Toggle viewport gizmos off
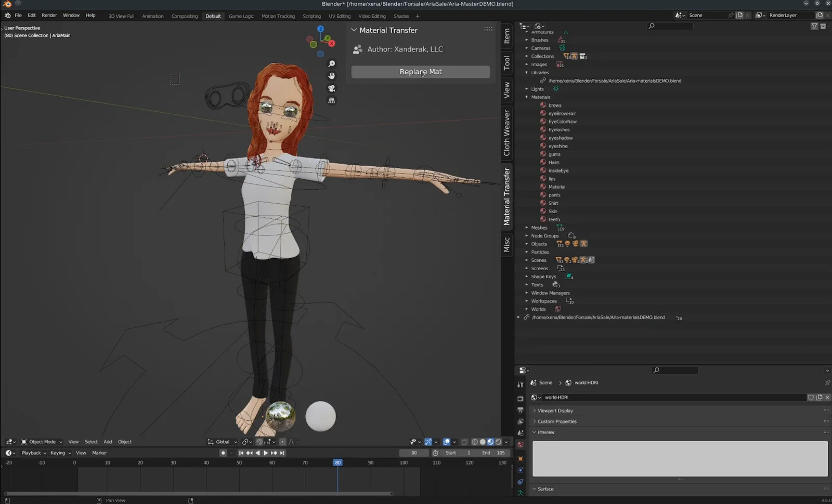 (428, 442)
